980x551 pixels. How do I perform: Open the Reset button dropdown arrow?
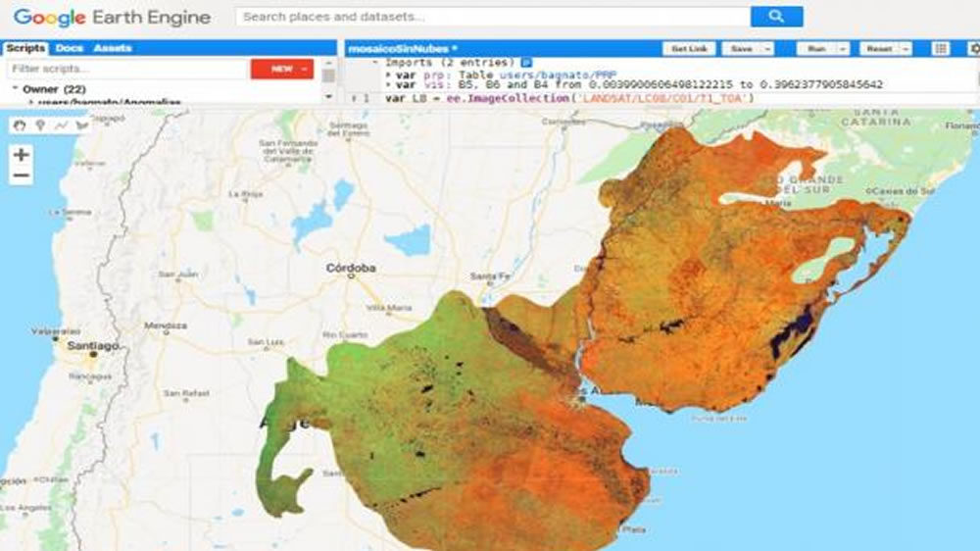coord(905,48)
